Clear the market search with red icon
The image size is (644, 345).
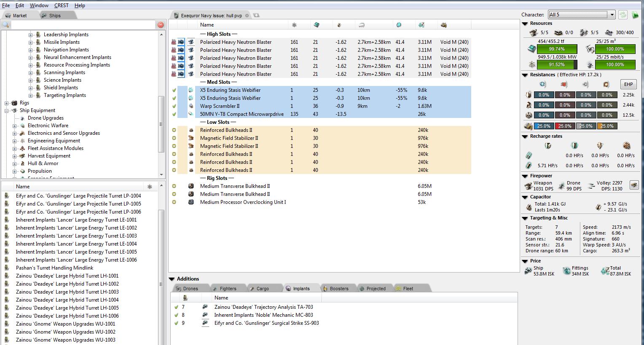point(161,25)
